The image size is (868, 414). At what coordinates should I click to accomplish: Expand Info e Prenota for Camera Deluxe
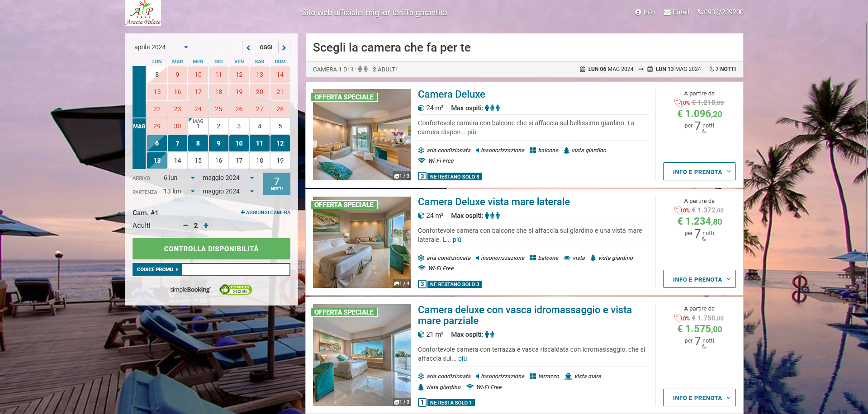tap(699, 172)
